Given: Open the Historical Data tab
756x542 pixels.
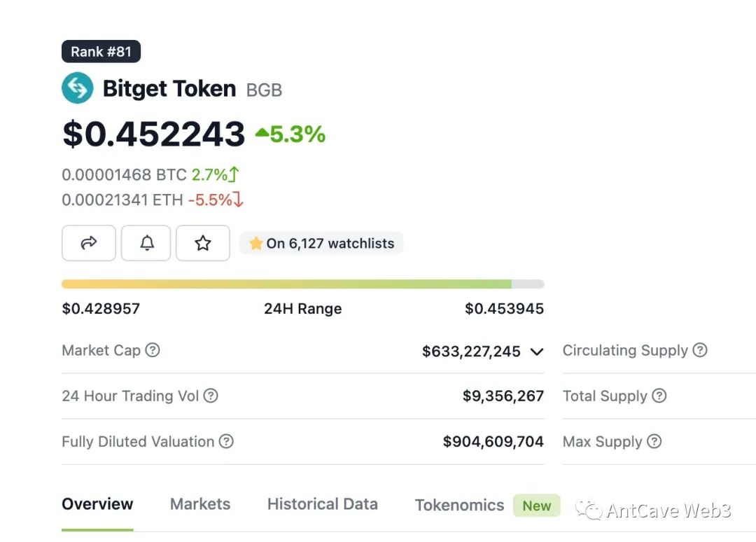Looking at the screenshot, I should (x=322, y=504).
